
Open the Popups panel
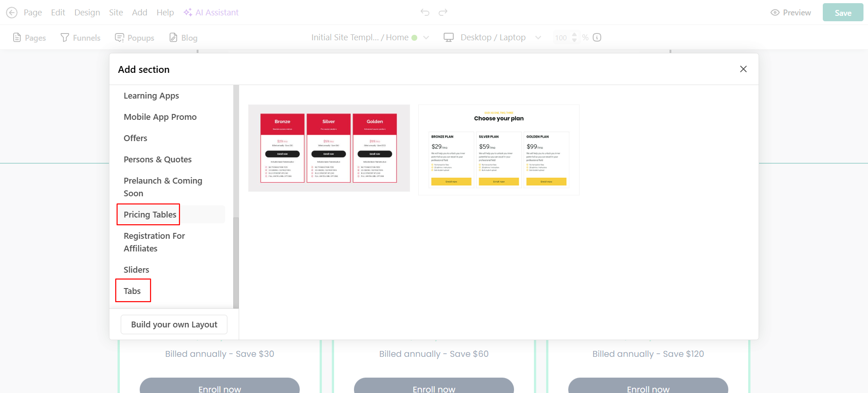click(135, 38)
